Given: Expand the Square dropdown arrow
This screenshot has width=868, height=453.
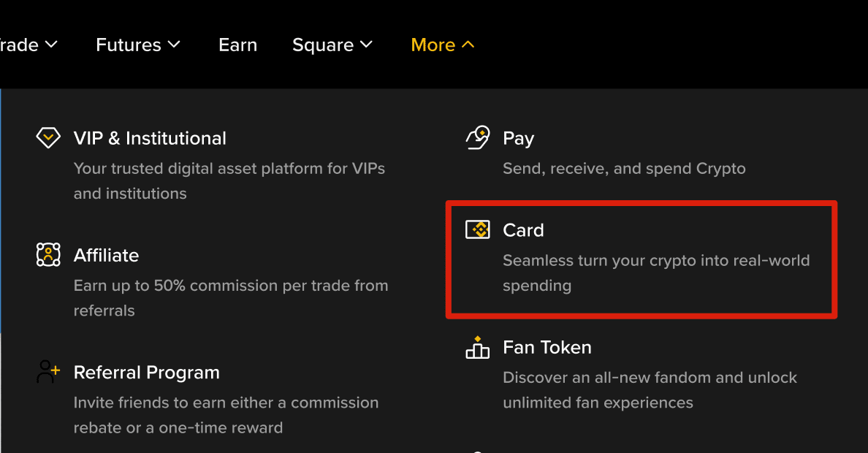Looking at the screenshot, I should click(x=366, y=45).
